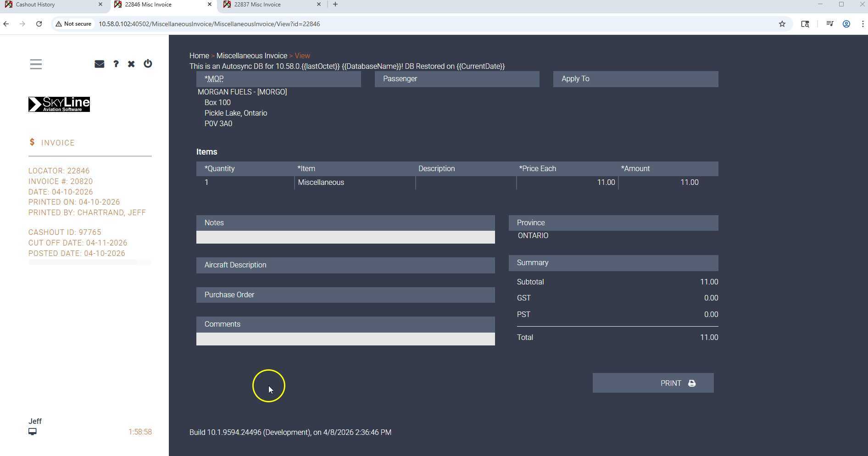Switch to Cashout History tab
This screenshot has width=868, height=456.
50,5
